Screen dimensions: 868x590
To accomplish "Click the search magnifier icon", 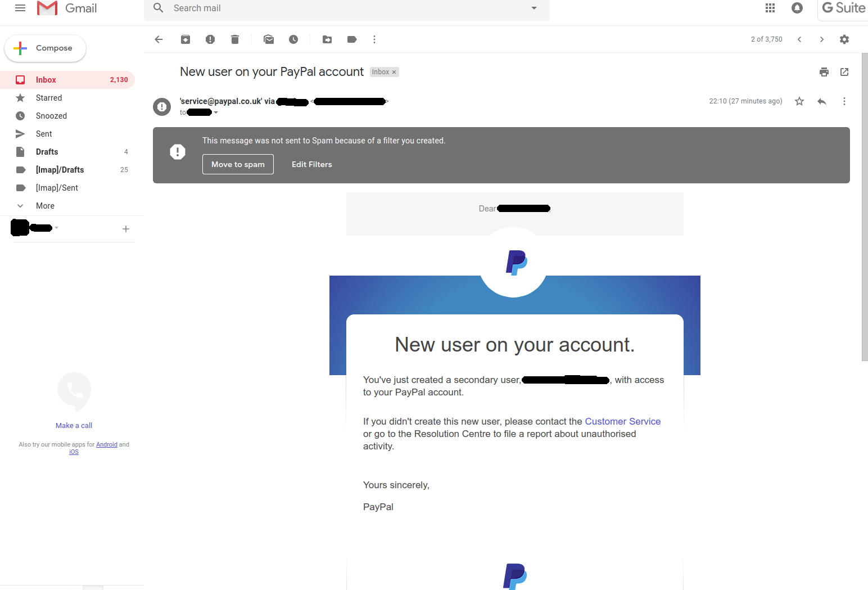I will pos(159,8).
